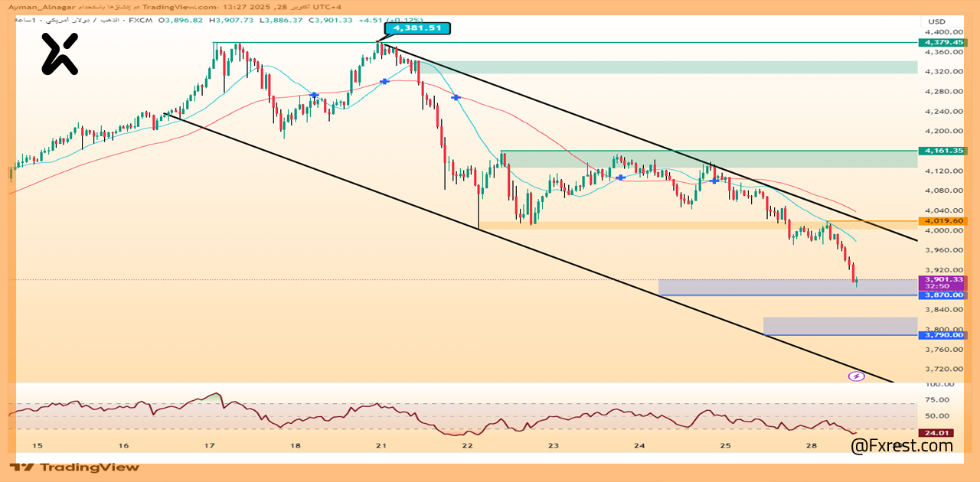Open the USD currency label on price axis
This screenshot has height=482, width=980.
click(936, 21)
